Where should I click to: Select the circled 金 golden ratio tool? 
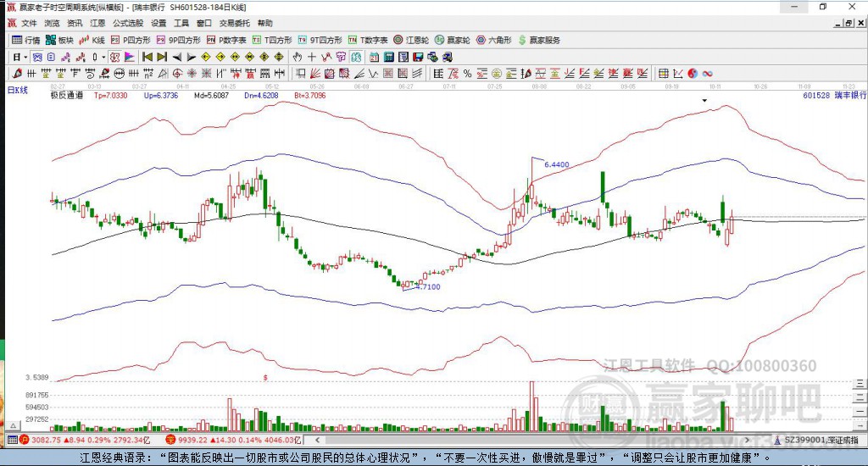[497, 74]
